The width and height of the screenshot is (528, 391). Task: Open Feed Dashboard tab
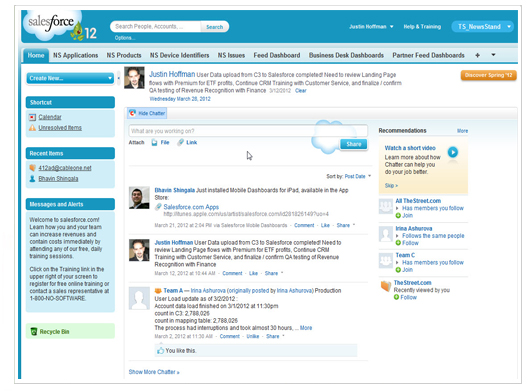[277, 55]
